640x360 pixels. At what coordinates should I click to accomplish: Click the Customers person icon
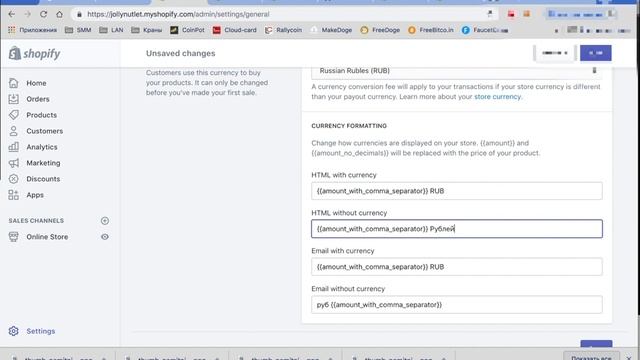[x=13, y=131]
